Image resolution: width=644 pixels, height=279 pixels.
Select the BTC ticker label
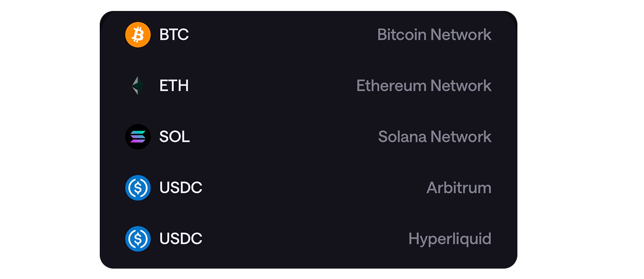click(x=174, y=35)
